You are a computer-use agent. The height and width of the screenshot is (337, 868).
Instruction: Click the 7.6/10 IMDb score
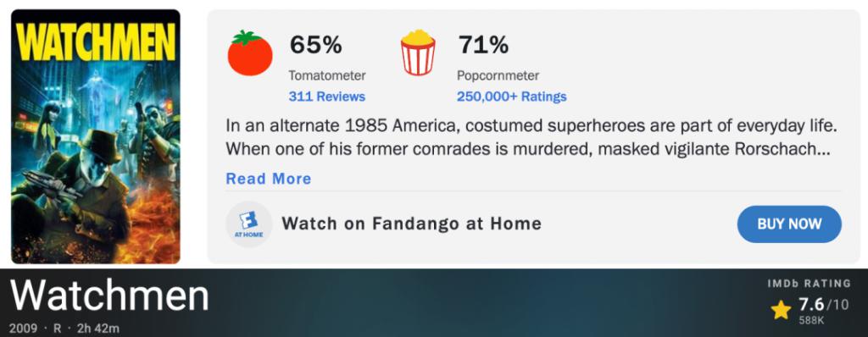pos(823,304)
